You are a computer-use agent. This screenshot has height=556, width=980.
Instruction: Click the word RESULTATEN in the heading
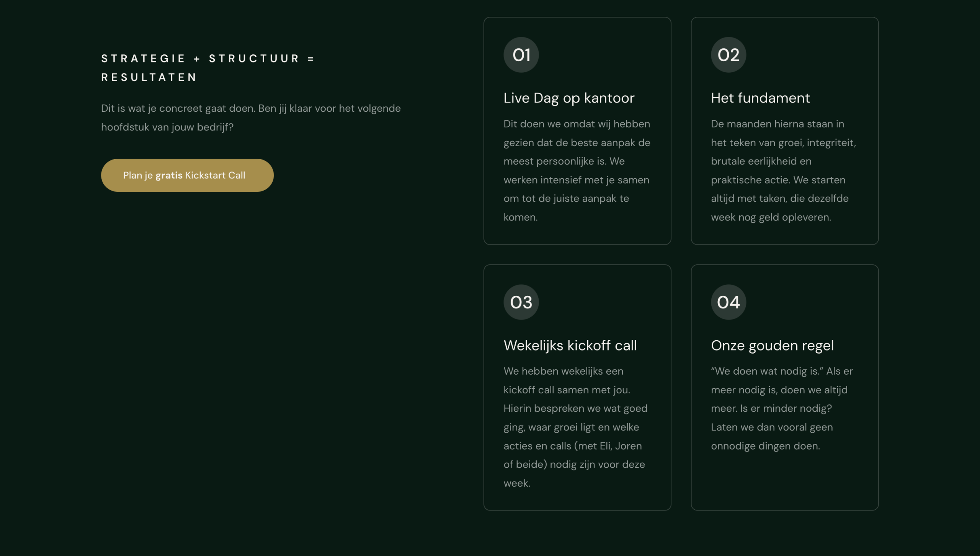coord(149,77)
